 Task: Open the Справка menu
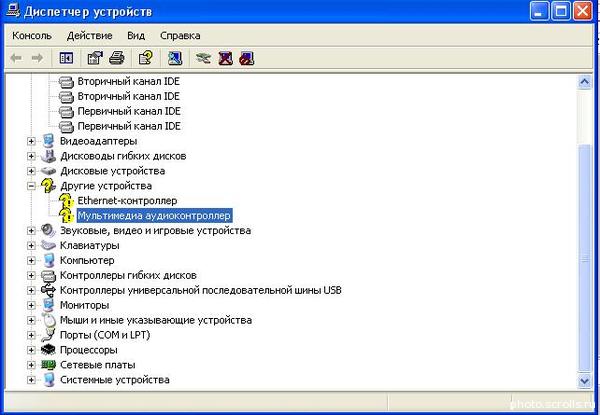pos(180,36)
